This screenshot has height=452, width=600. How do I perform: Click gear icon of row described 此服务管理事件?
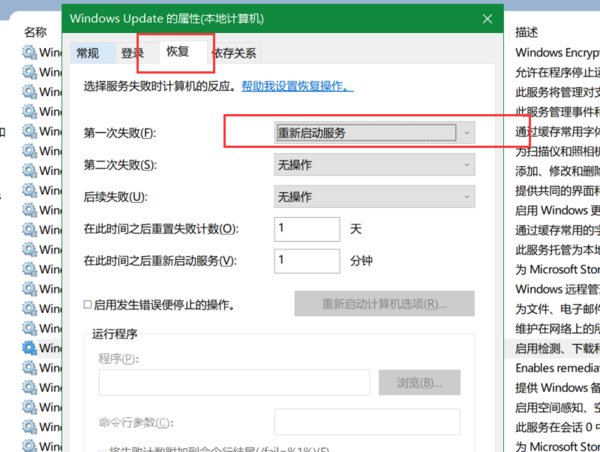click(x=30, y=111)
